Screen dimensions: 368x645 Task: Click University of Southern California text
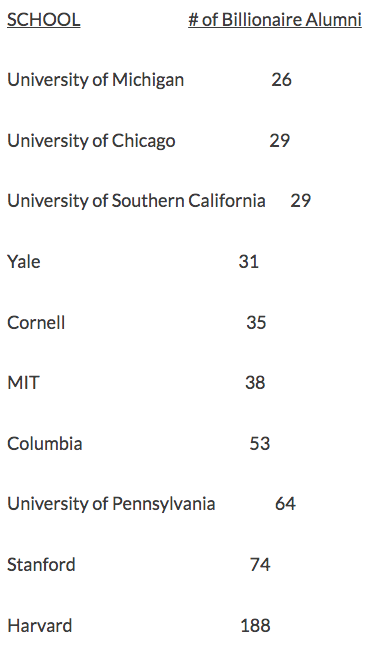point(136,201)
